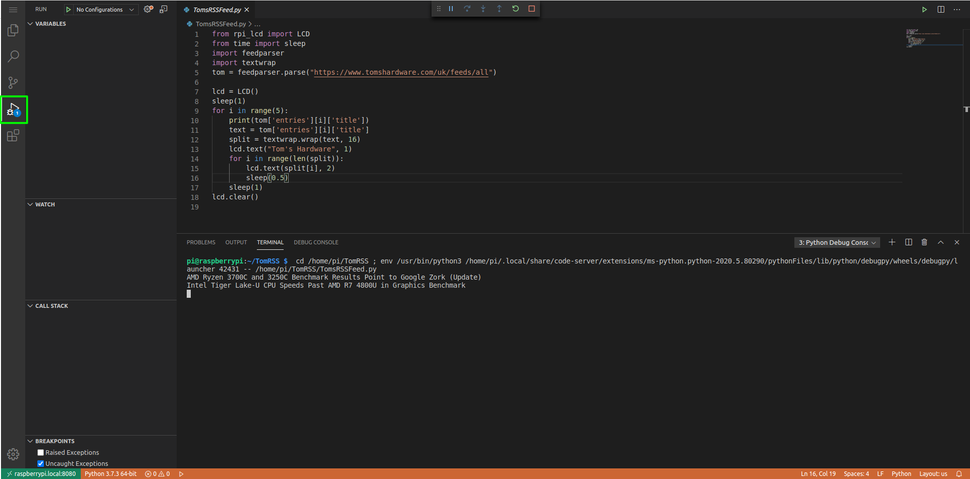Open the Explorer view in activity bar

click(13, 31)
